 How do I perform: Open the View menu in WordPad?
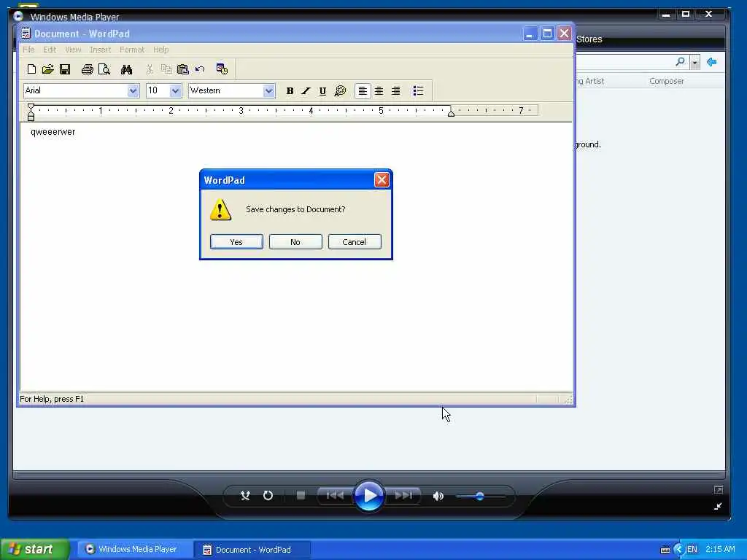tap(73, 50)
